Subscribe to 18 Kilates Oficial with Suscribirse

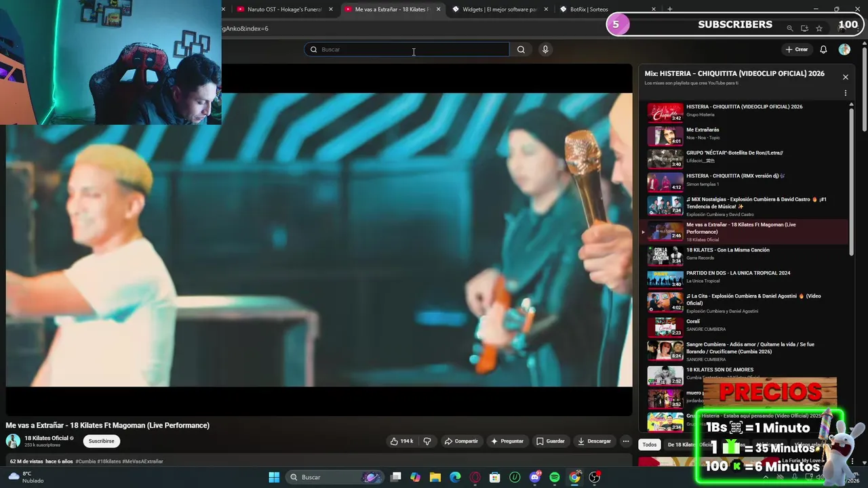(101, 441)
